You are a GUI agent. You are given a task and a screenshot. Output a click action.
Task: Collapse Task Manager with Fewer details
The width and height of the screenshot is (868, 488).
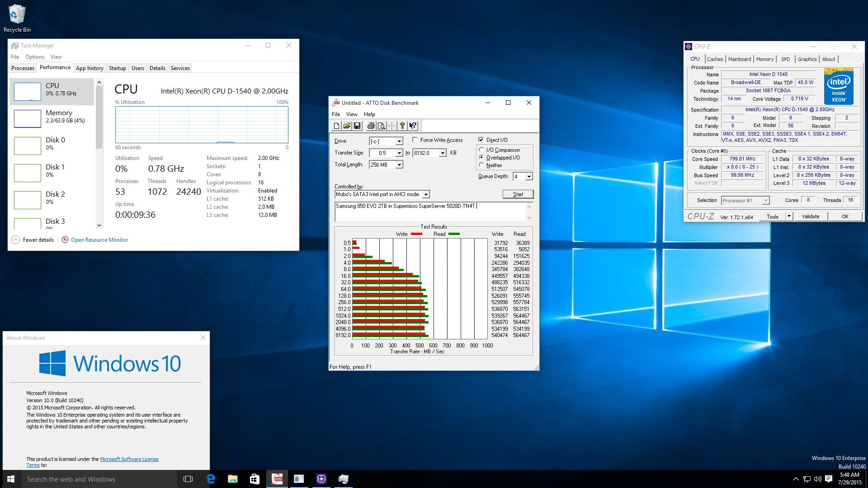coord(33,240)
